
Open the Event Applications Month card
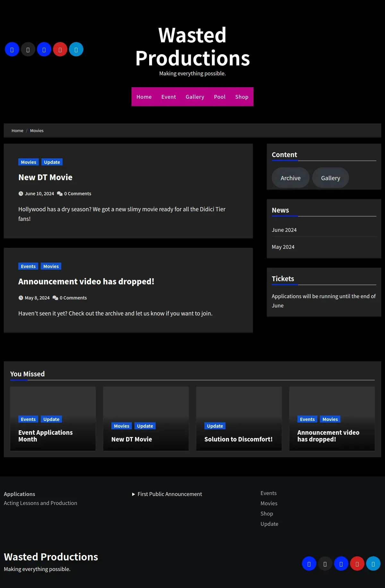[46, 436]
